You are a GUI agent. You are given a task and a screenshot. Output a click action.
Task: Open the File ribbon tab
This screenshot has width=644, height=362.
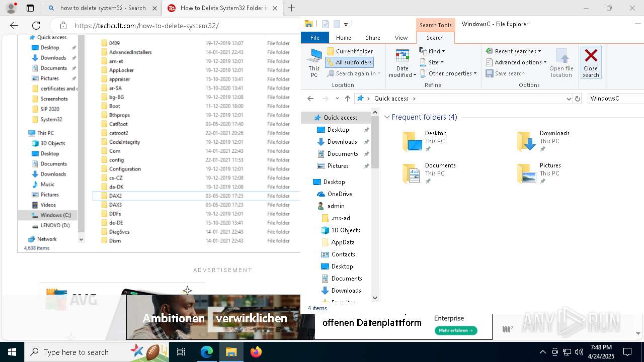click(x=315, y=38)
